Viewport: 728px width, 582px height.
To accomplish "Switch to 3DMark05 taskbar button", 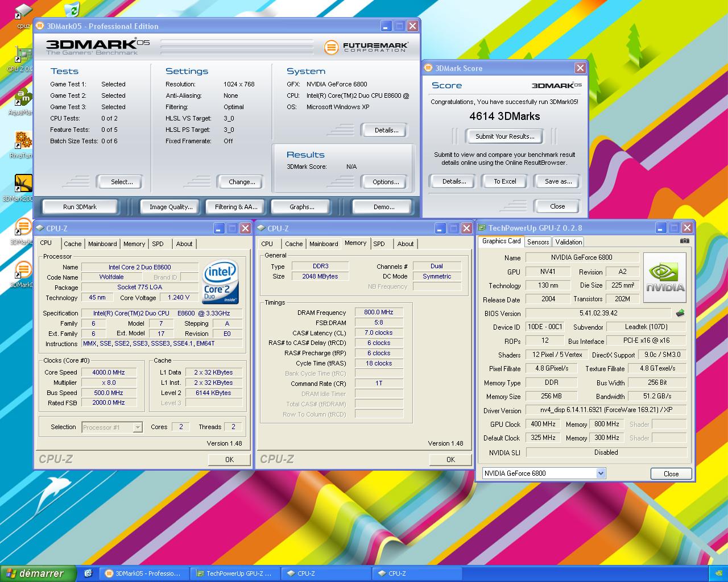I will click(x=144, y=573).
